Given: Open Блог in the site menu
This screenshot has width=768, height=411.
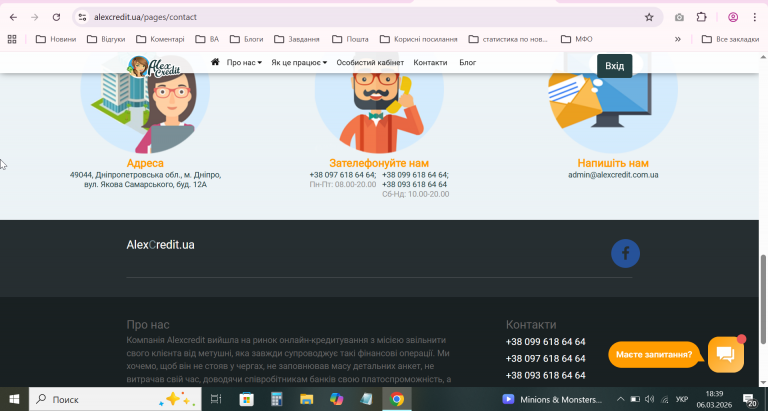Looking at the screenshot, I should click(x=467, y=63).
